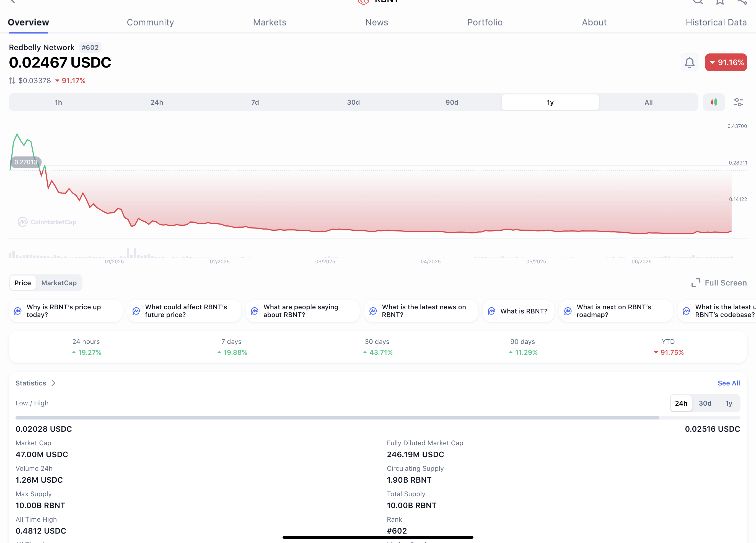Open the About tab
The width and height of the screenshot is (756, 543).
[594, 22]
